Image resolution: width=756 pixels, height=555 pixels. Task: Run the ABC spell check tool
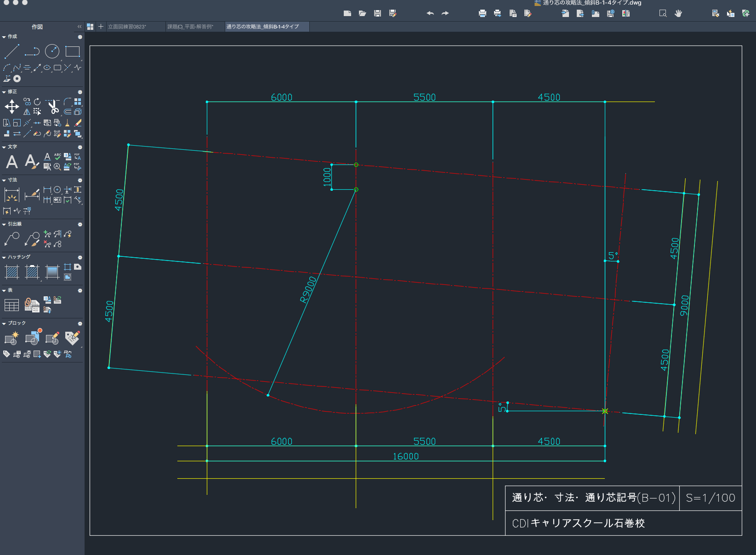(57, 157)
